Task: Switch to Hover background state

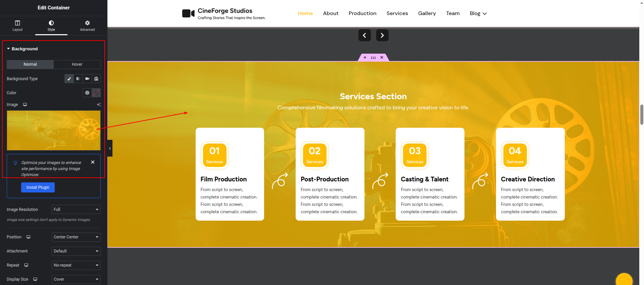Action: [77, 64]
